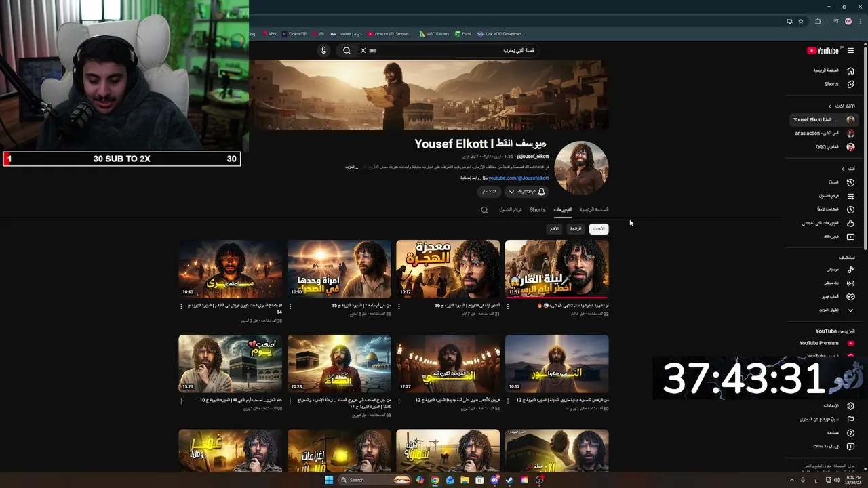Bookmark this page star icon in Chrome
868x488 pixels.
801,21
